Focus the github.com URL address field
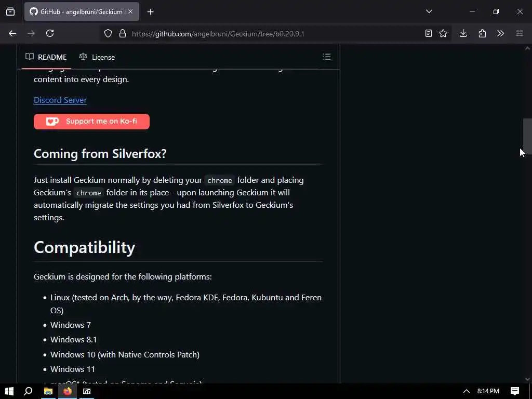Screen dimensions: 532x399 [275, 34]
